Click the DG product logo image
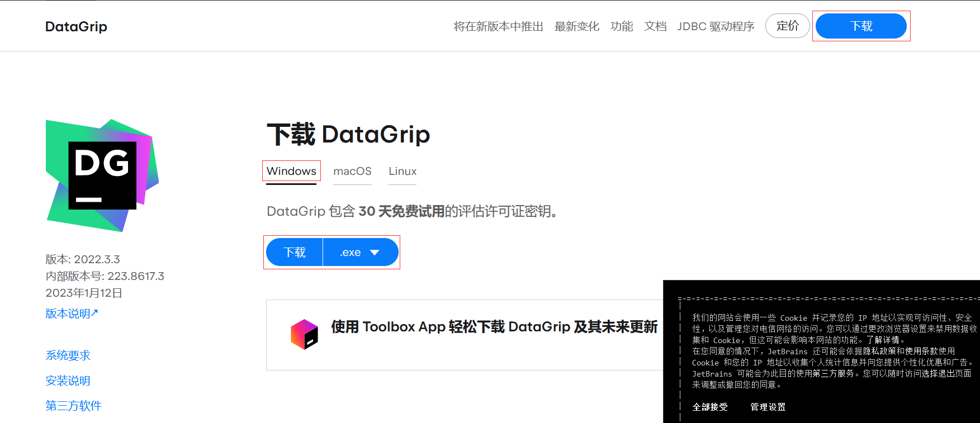The image size is (980, 423). click(102, 175)
